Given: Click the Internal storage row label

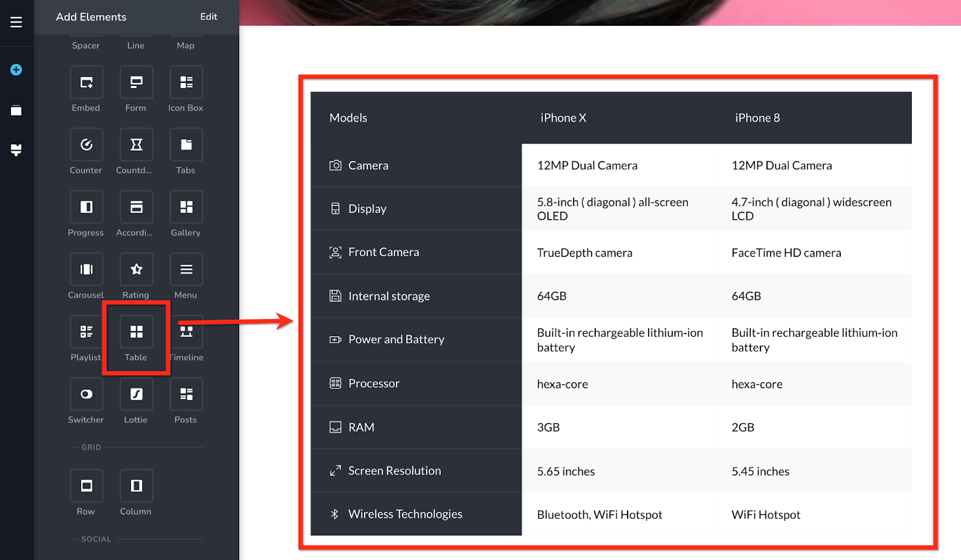Looking at the screenshot, I should (389, 296).
